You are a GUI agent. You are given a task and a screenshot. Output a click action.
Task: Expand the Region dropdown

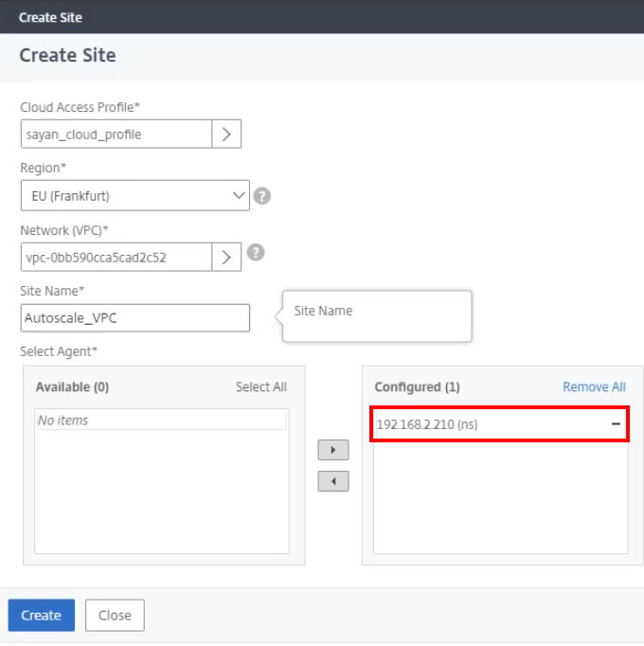coord(238,196)
